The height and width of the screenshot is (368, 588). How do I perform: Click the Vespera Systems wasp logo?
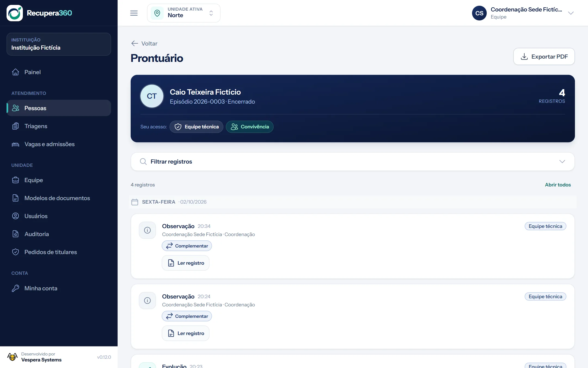pyautogui.click(x=13, y=357)
